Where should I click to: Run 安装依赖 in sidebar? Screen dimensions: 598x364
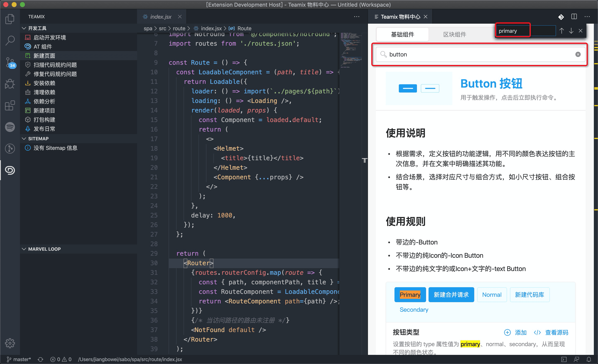pos(79,83)
